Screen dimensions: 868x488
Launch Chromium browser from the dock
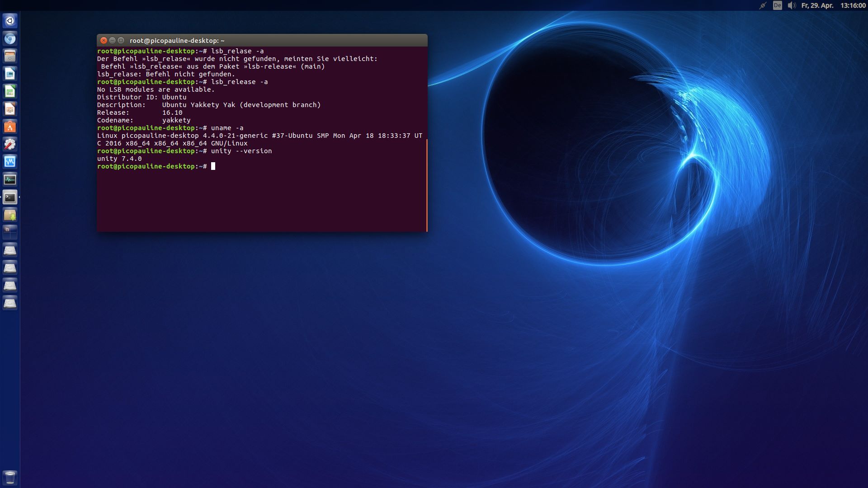click(x=10, y=39)
